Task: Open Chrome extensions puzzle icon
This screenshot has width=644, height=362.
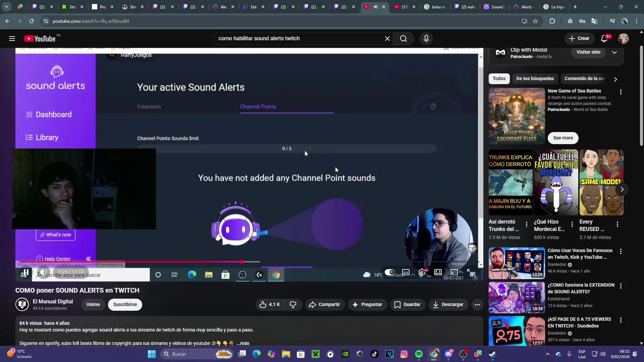Action: point(552,21)
